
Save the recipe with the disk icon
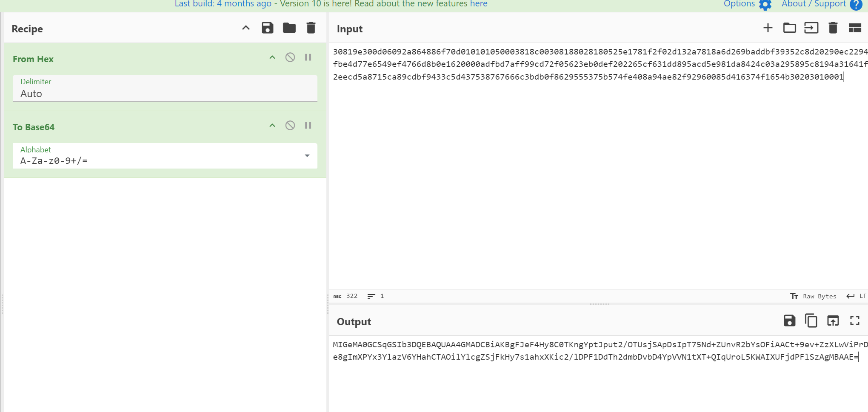pos(267,28)
